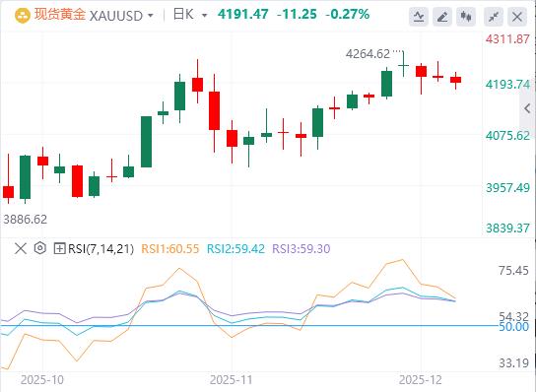Click the 50.00 RSI midline label

point(513,327)
